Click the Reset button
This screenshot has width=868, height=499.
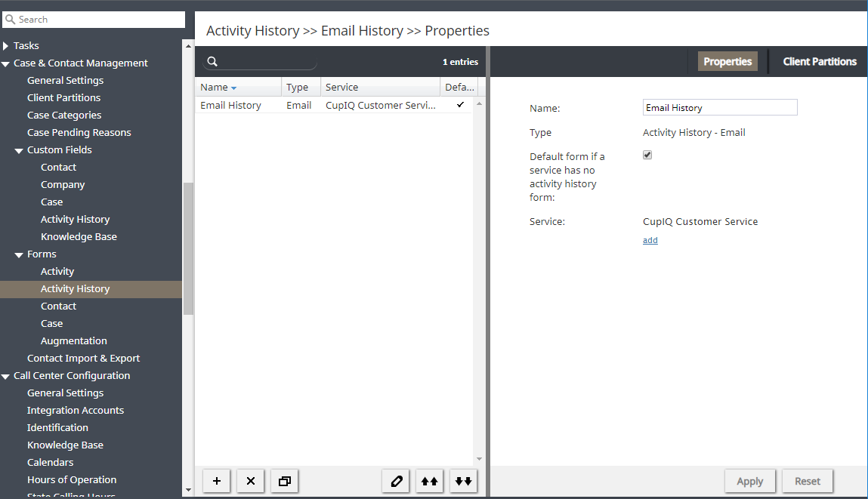(807, 482)
